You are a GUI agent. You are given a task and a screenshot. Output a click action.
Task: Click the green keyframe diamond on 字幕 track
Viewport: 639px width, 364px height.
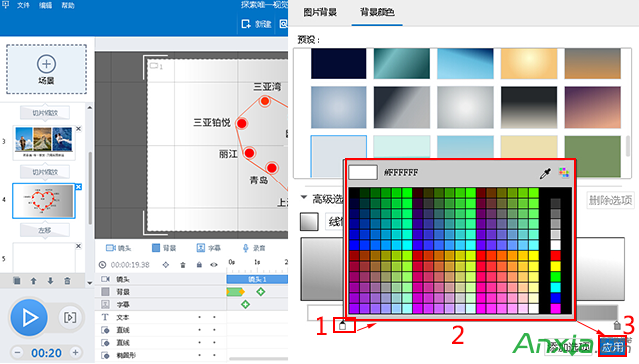click(x=245, y=304)
